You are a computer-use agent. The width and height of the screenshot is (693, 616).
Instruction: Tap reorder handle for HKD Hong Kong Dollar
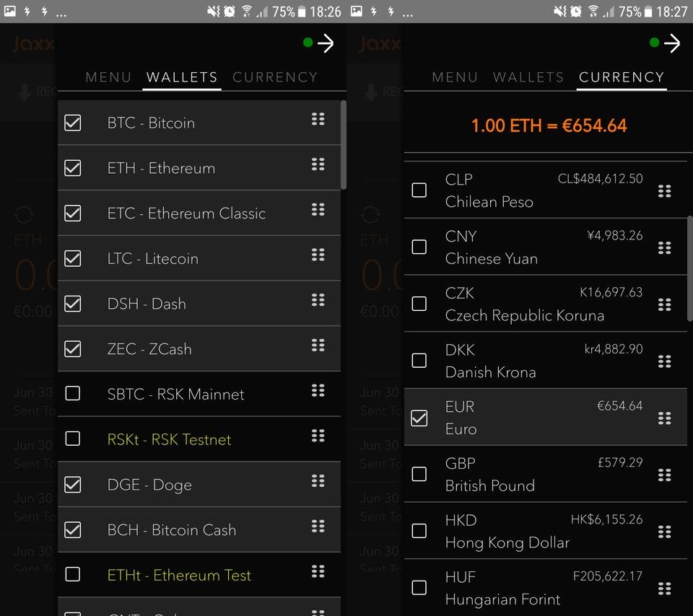[x=665, y=532]
